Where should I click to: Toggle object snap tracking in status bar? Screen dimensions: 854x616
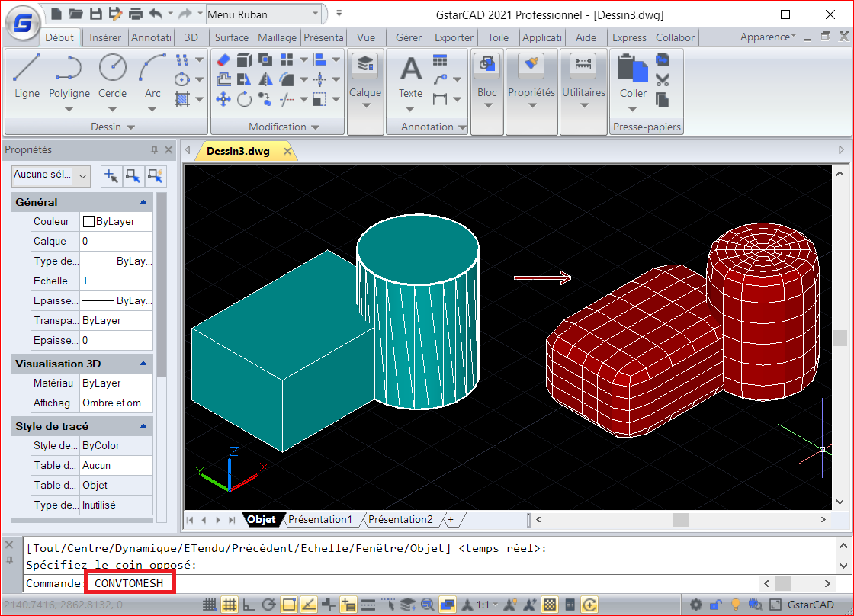(308, 605)
